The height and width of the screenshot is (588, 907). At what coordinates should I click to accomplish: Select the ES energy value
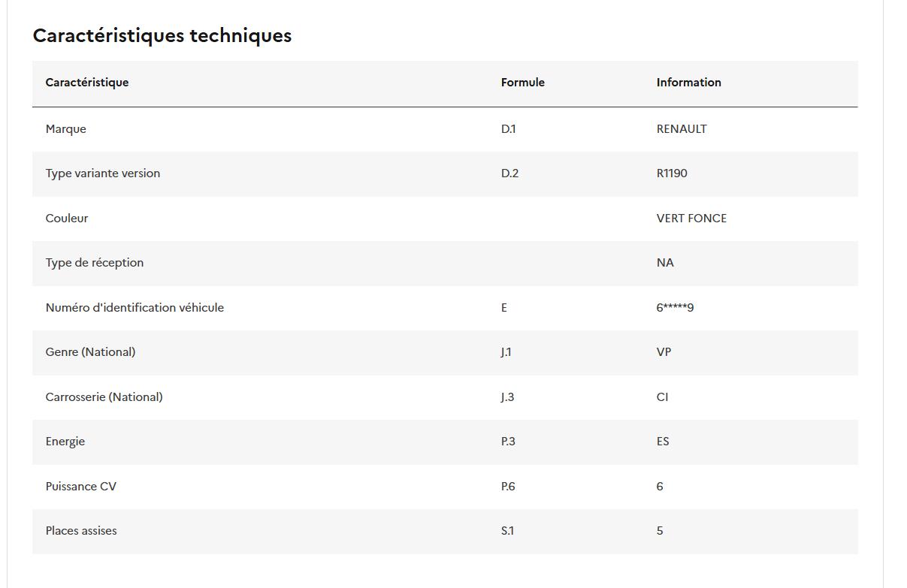tap(663, 442)
